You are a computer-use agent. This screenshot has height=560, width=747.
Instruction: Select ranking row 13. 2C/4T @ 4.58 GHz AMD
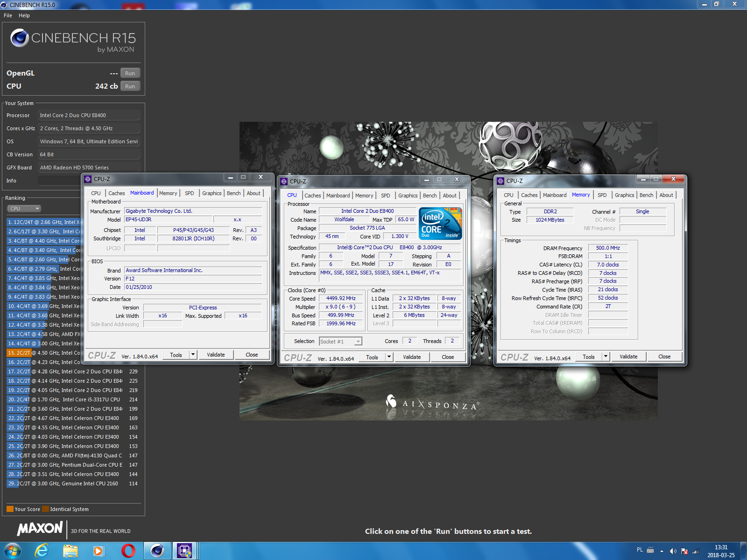tap(44, 334)
